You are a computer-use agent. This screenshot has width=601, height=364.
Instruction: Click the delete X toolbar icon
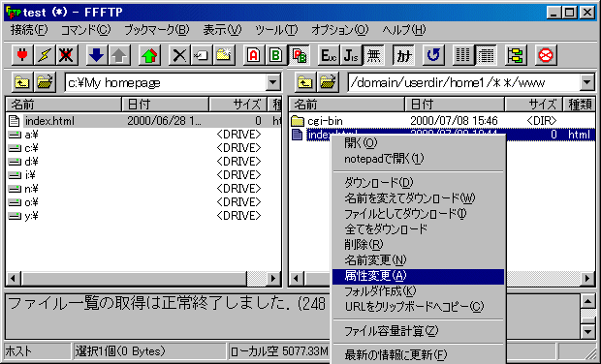coord(179,55)
